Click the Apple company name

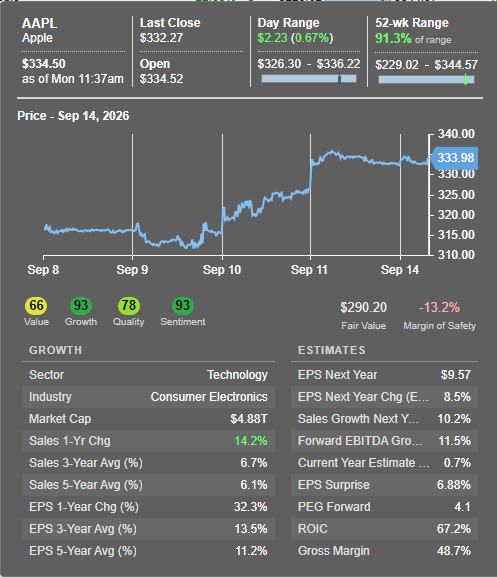click(x=37, y=38)
